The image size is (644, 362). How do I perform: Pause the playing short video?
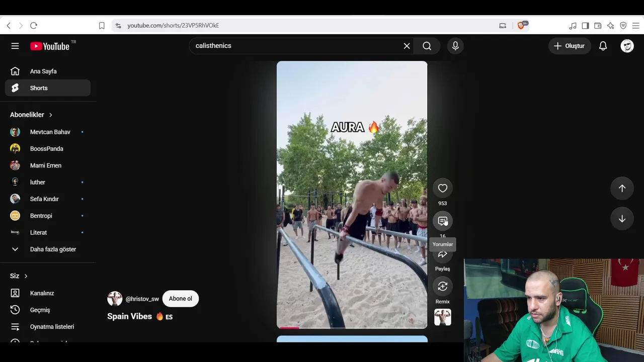[352, 195]
